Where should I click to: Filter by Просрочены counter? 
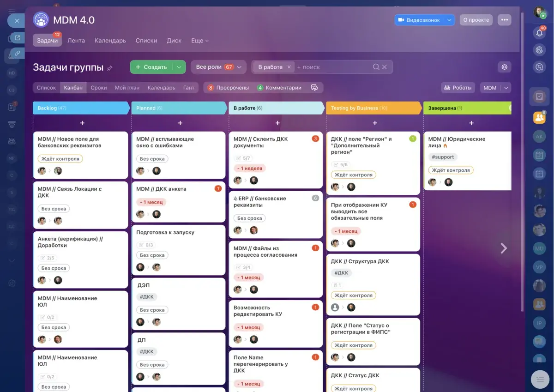click(x=228, y=88)
